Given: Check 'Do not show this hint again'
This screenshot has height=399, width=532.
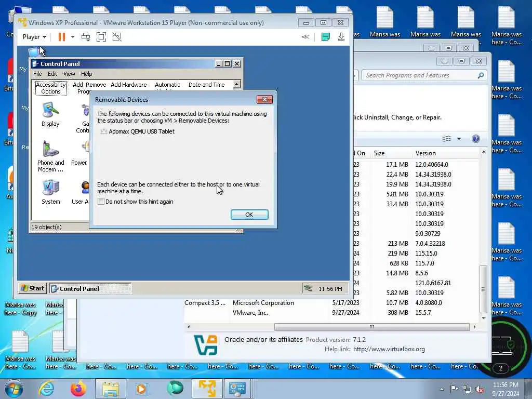Looking at the screenshot, I should [x=101, y=201].
